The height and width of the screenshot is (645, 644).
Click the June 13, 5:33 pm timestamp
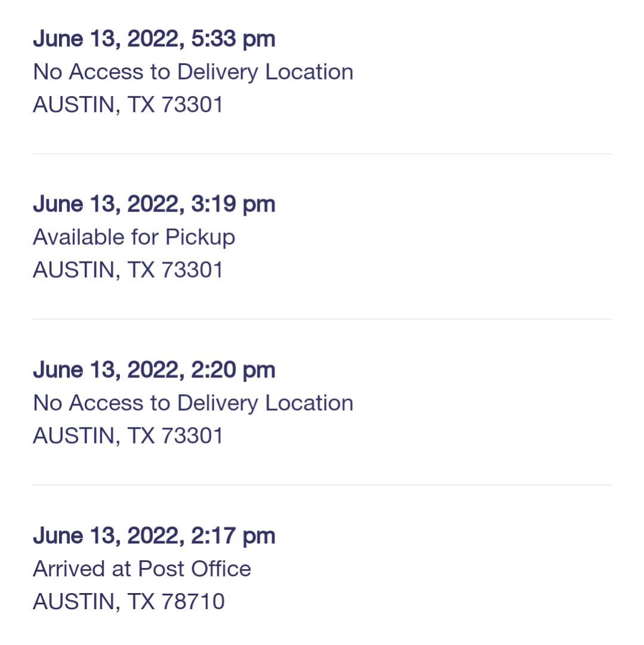point(154,39)
